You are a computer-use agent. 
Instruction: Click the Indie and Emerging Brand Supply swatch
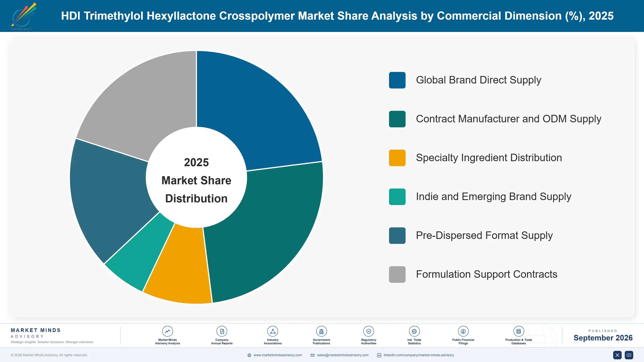point(397,197)
